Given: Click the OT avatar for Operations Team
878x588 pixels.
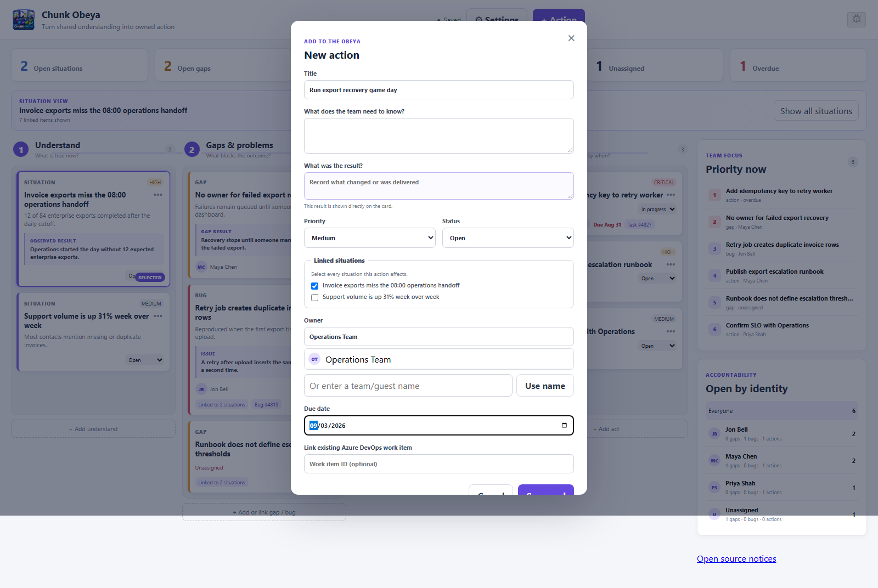Looking at the screenshot, I should tap(314, 359).
